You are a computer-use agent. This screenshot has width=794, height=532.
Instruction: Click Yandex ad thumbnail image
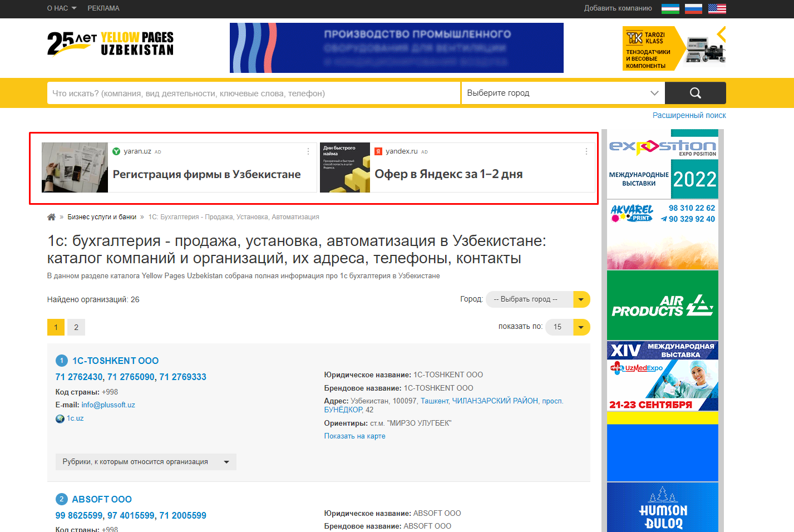(x=345, y=168)
